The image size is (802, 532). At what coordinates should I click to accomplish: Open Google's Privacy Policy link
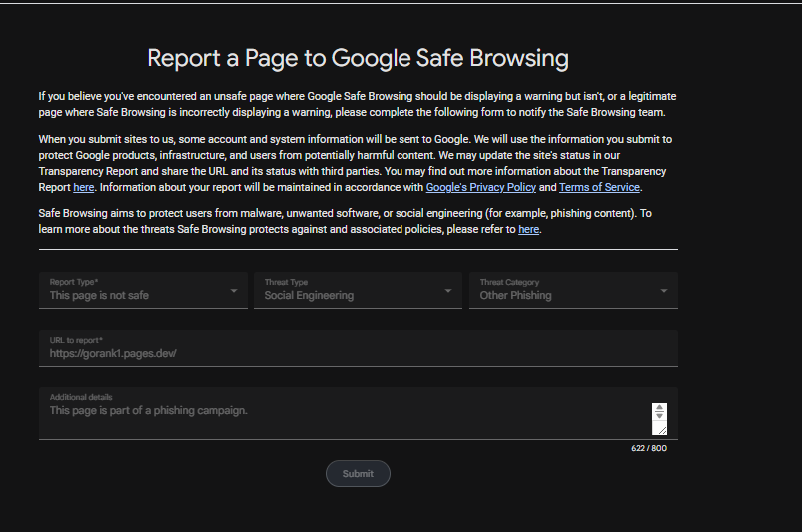point(480,187)
